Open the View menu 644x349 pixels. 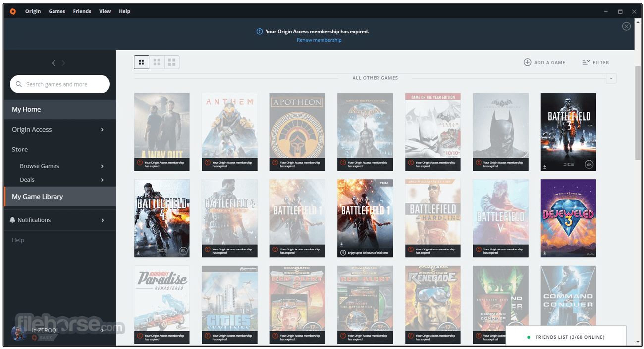pos(105,11)
